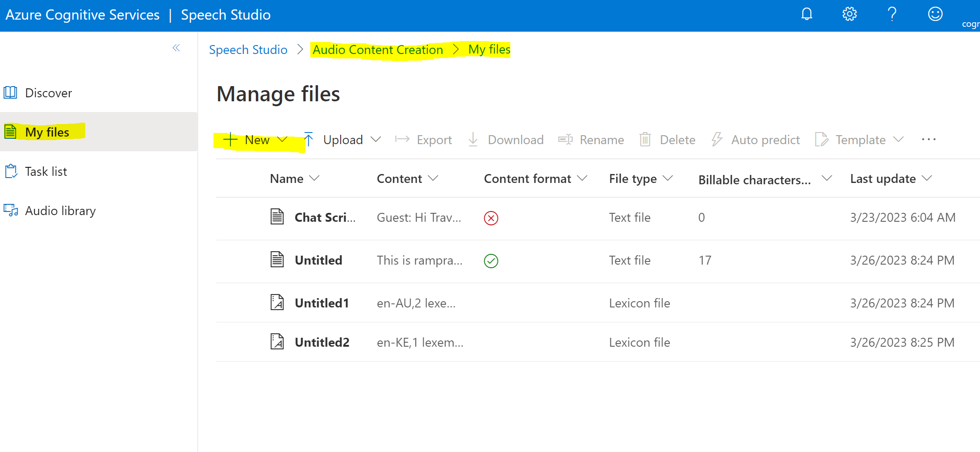Click Azure Cognitive Services in the header
The height and width of the screenshot is (452, 980).
[x=83, y=15]
